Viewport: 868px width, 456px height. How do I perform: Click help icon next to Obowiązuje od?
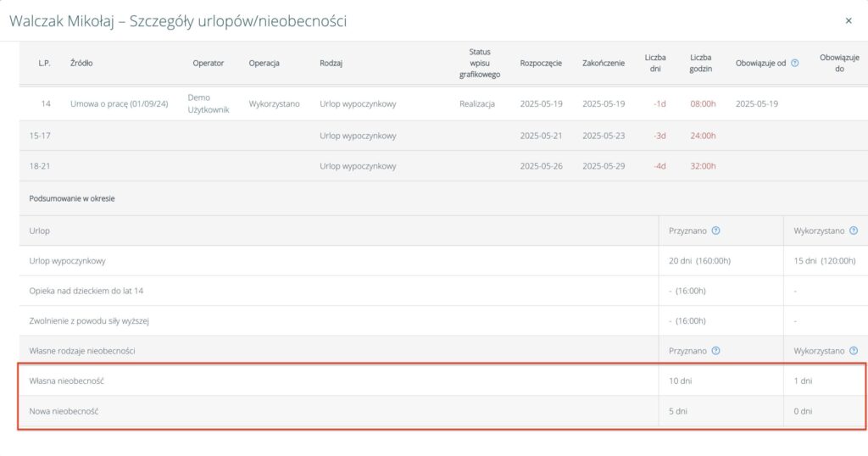pyautogui.click(x=794, y=63)
